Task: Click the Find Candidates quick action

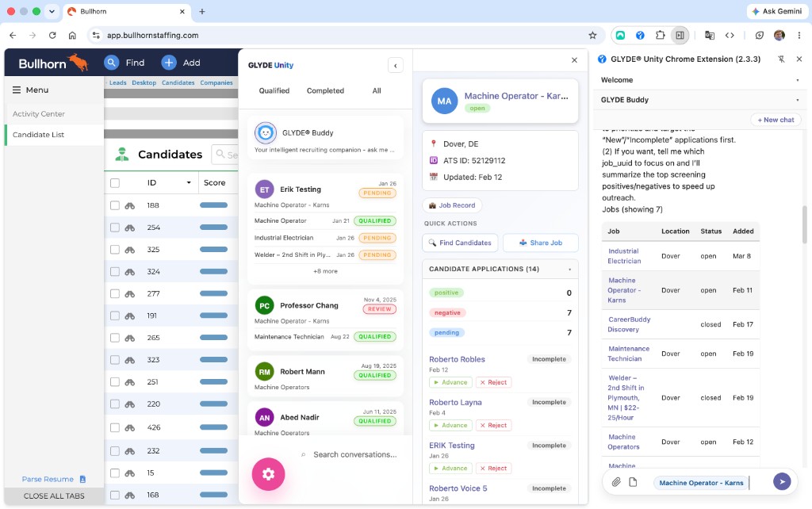Action: click(460, 243)
